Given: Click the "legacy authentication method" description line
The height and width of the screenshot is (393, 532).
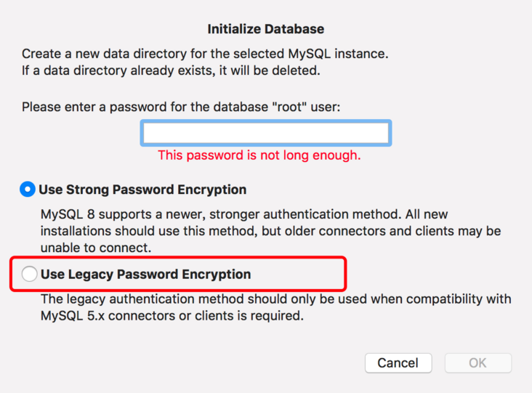Looking at the screenshot, I should click(275, 299).
